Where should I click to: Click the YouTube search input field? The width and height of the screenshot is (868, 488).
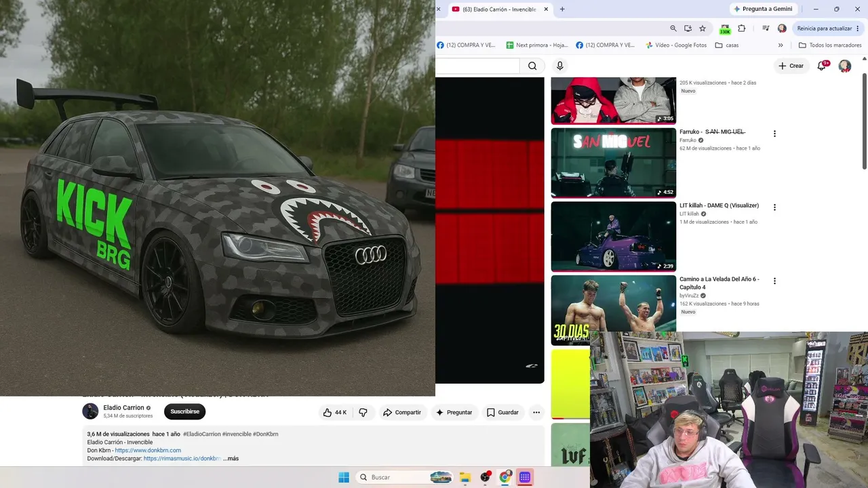477,66
